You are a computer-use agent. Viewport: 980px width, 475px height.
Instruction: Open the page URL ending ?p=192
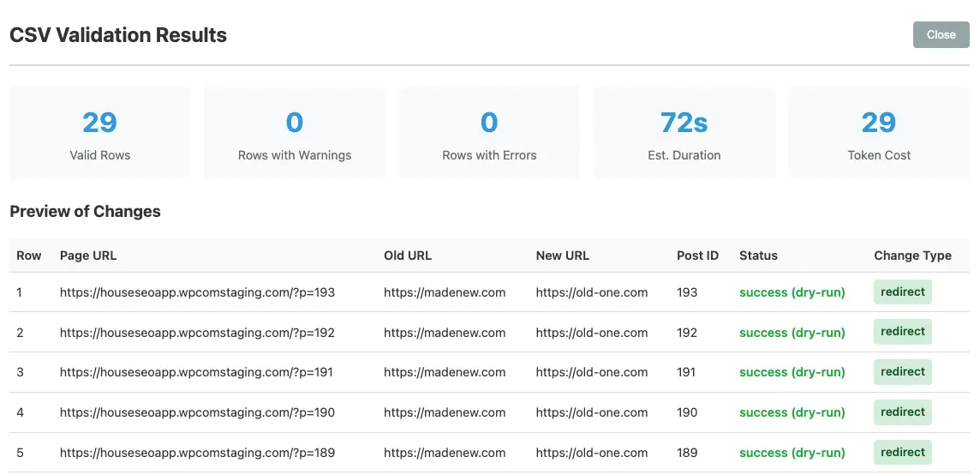point(198,333)
